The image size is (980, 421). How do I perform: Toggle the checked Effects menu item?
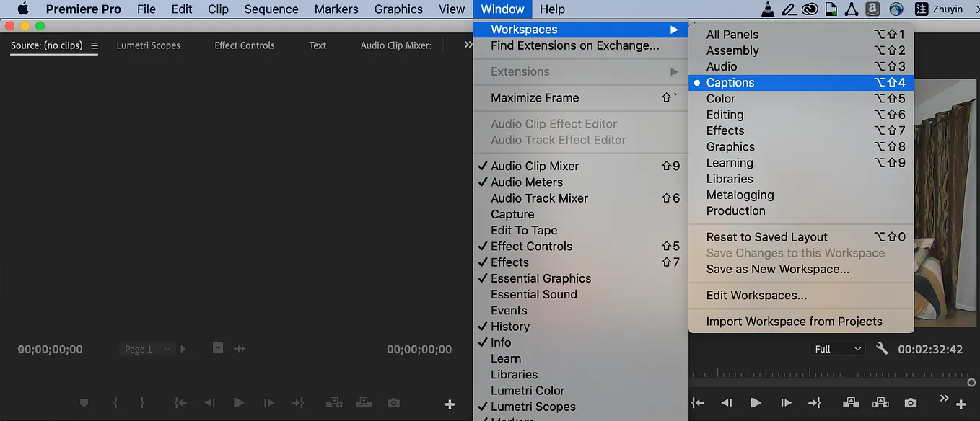581,262
